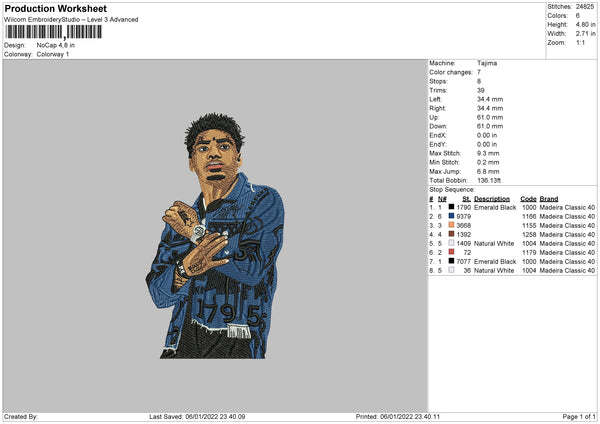Click the trims value '39'
Image resolution: width=600 pixels, height=424 pixels.
481,90
